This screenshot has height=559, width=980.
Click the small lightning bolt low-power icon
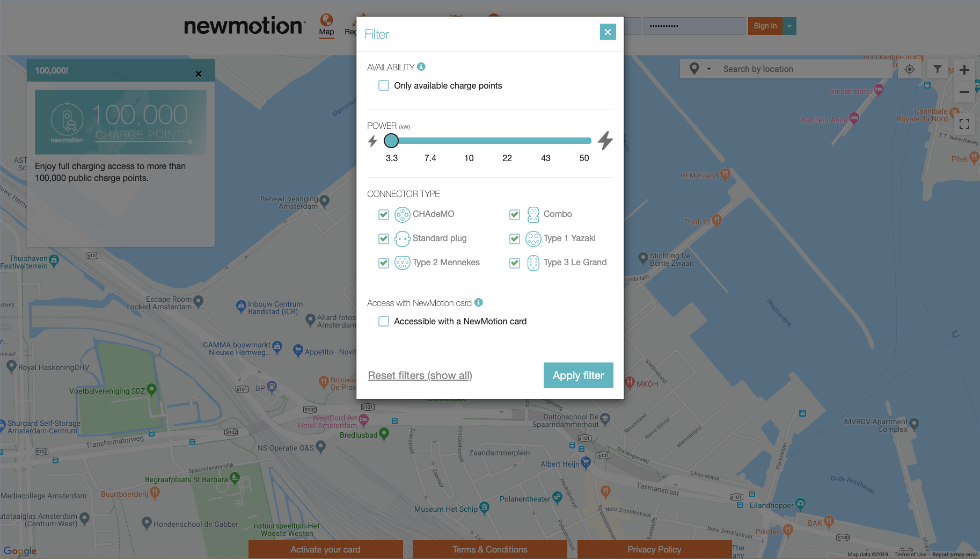pos(372,141)
